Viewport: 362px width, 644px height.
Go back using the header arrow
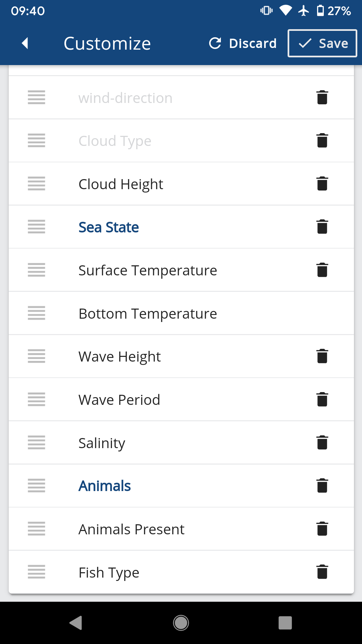[x=25, y=43]
